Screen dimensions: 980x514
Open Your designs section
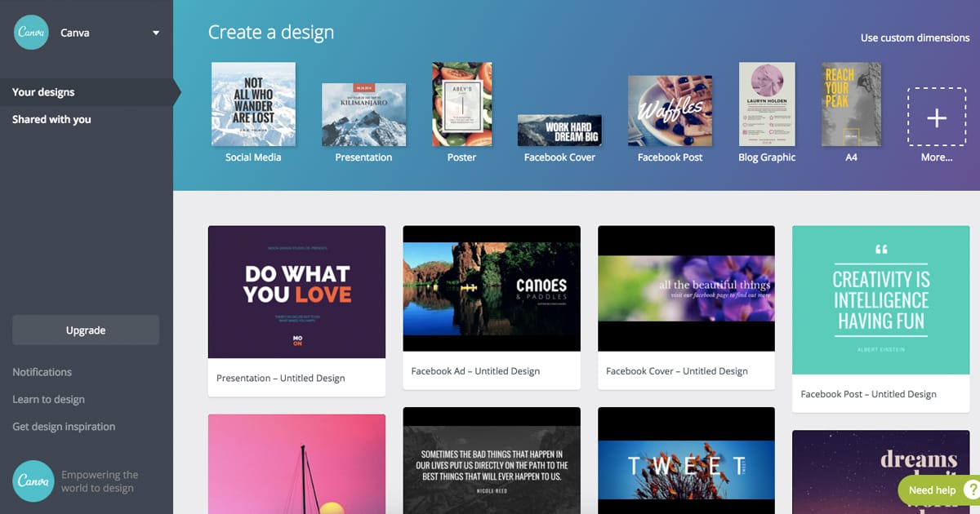[43, 92]
